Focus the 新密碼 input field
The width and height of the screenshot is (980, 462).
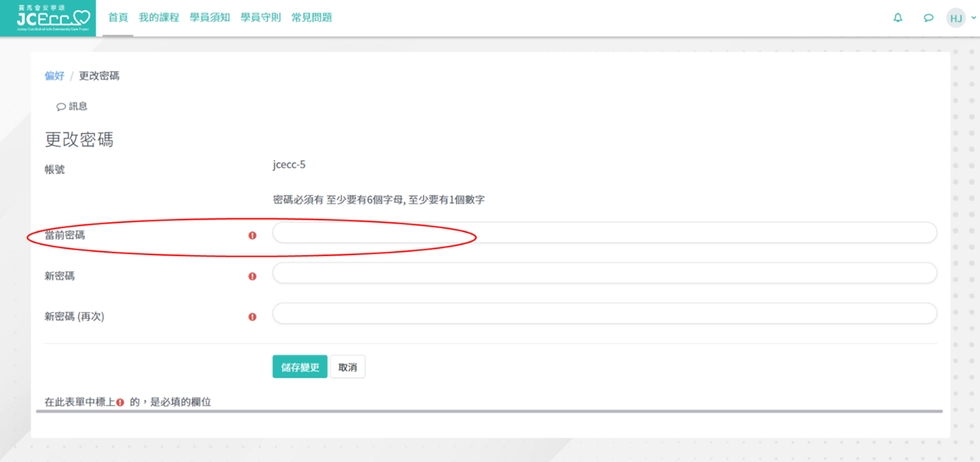604,273
